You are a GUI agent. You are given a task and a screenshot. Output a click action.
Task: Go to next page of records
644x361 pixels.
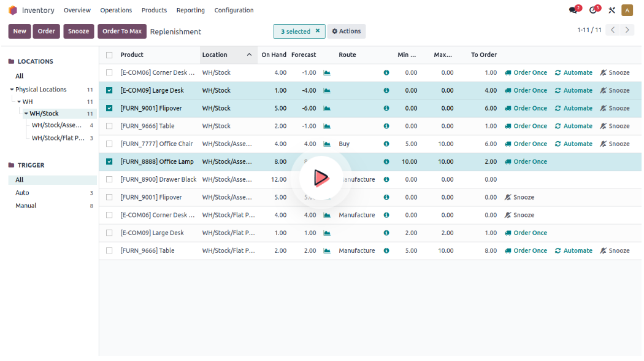click(x=627, y=30)
